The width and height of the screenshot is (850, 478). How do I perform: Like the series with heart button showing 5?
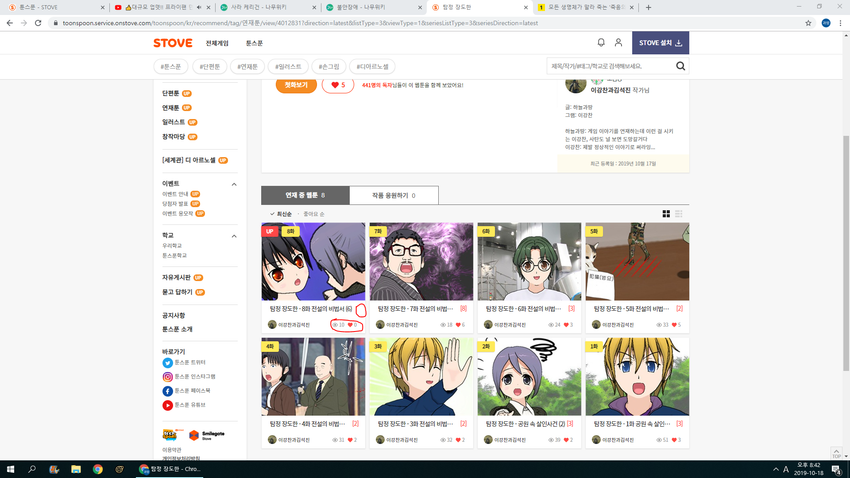pyautogui.click(x=338, y=85)
